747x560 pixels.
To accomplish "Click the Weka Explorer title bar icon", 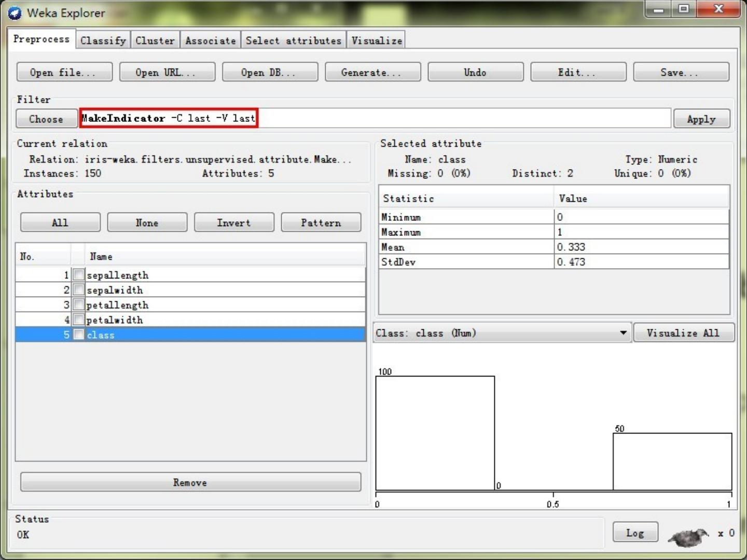I will tap(15, 13).
